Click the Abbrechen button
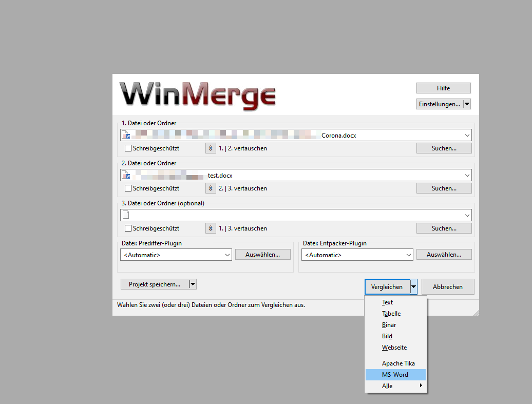The image size is (532, 404). (x=447, y=287)
